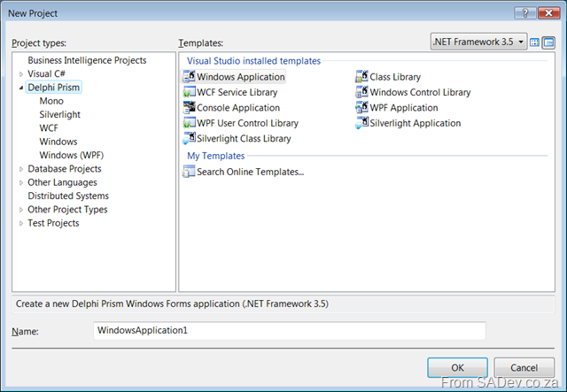Select the Windows Application template icon
567x392 pixels.
(189, 77)
